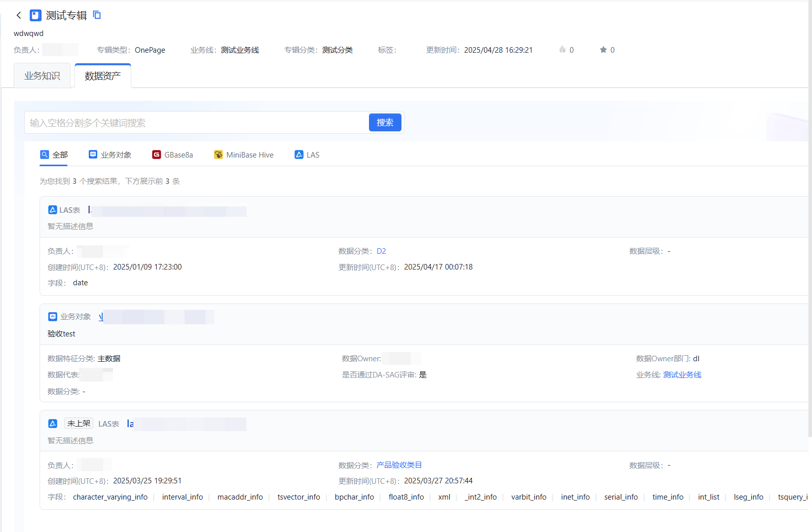Open the 产品验收类目 classification link
The width and height of the screenshot is (812, 532).
pyautogui.click(x=399, y=465)
